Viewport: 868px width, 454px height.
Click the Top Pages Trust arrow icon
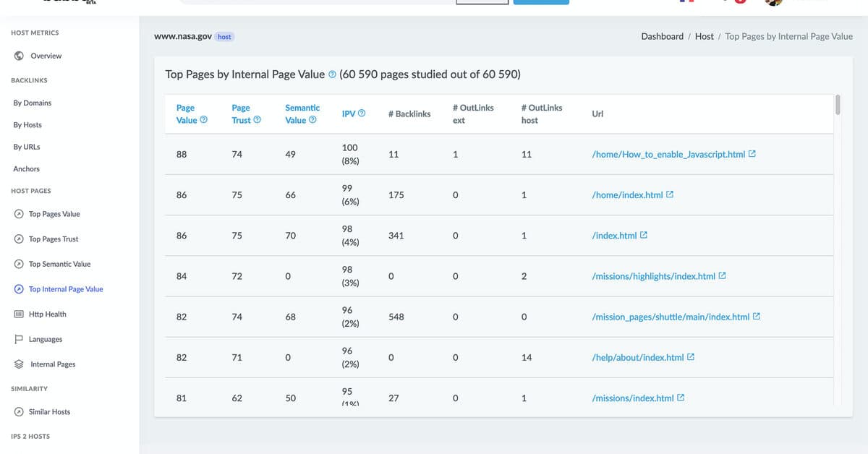19,239
